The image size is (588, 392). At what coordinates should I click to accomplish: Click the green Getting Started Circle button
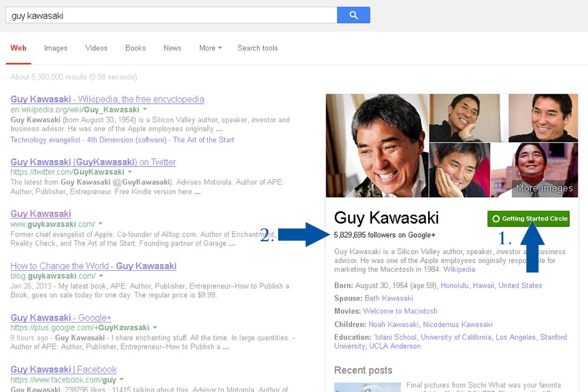coord(527,218)
